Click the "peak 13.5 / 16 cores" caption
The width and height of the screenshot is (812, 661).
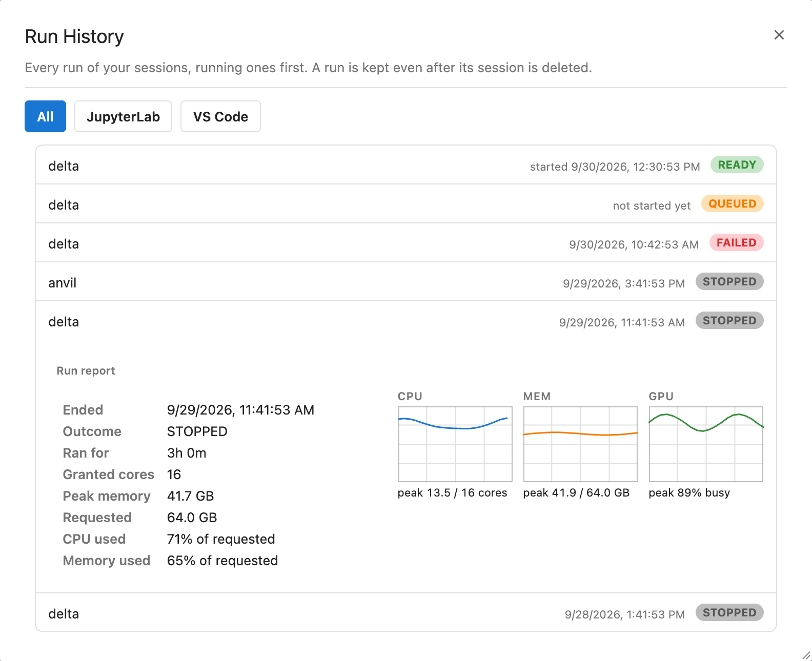(453, 493)
